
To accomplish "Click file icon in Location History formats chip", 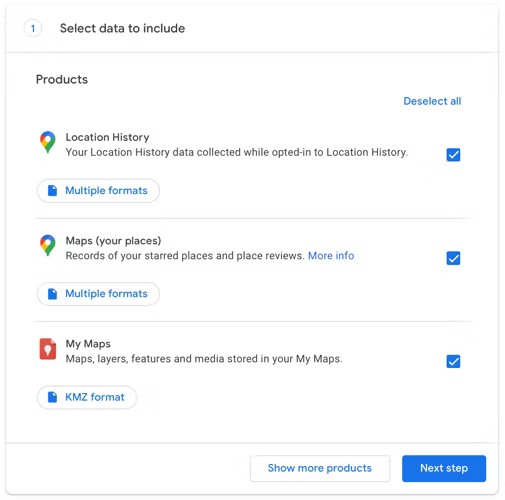I will pyautogui.click(x=52, y=190).
